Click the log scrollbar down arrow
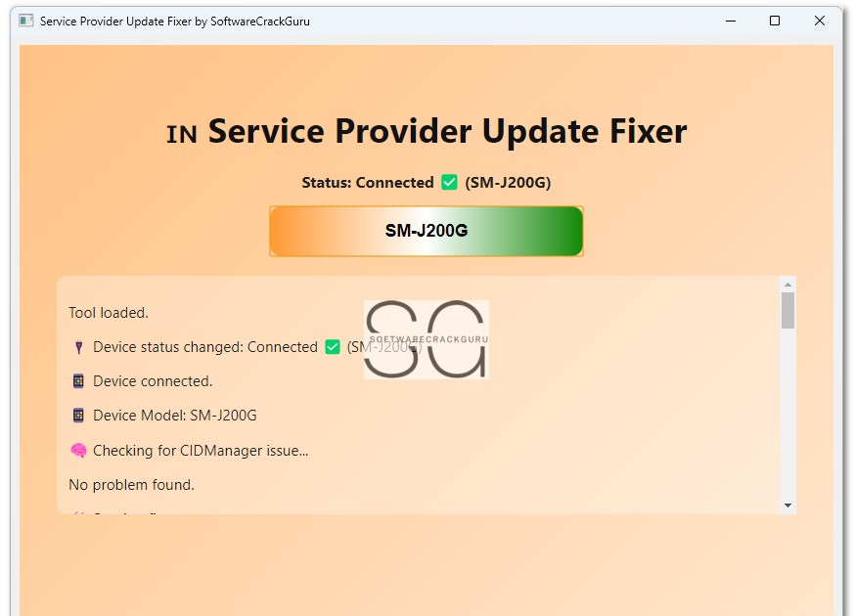 787,506
